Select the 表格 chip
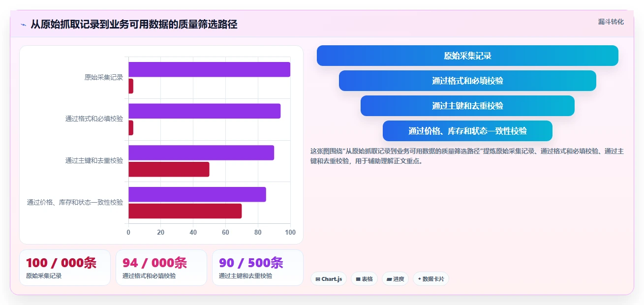Viewport: 644px width, 305px height. pyautogui.click(x=364, y=279)
